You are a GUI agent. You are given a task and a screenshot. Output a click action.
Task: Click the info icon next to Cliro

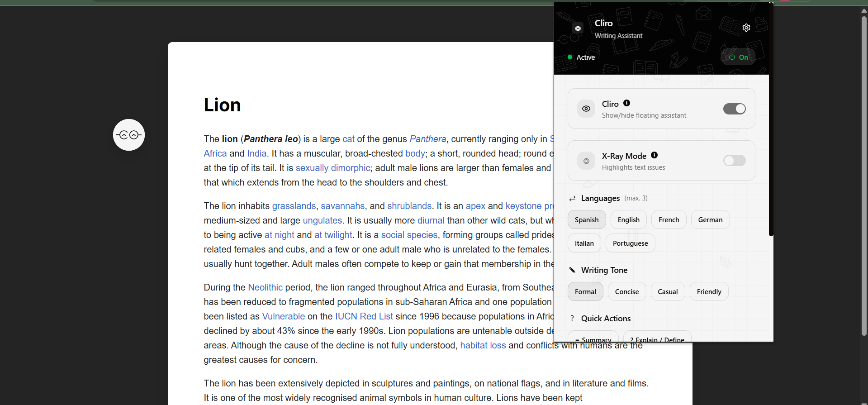pos(626,103)
